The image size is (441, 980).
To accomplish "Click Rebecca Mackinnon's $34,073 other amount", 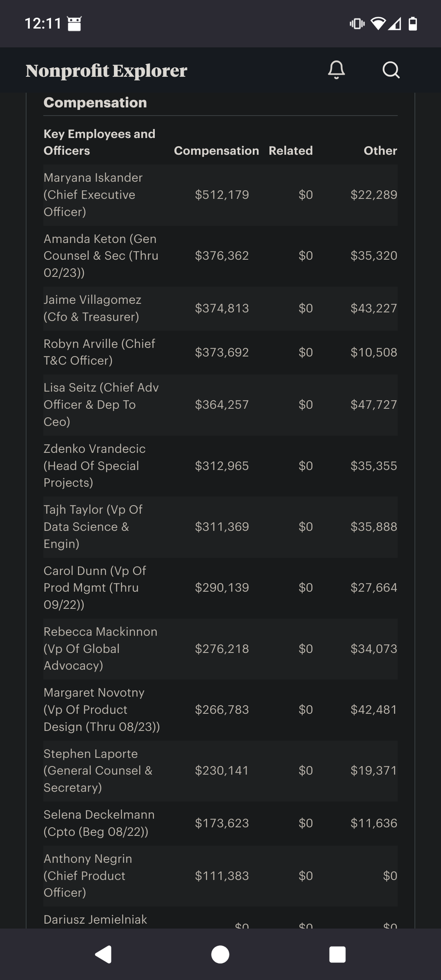I will 373,649.
